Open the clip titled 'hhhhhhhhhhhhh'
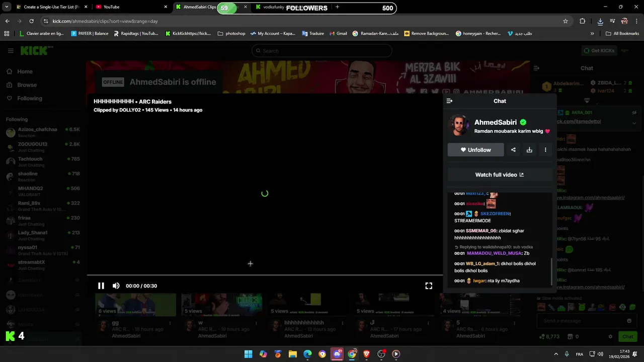The image size is (644, 362). point(303,323)
